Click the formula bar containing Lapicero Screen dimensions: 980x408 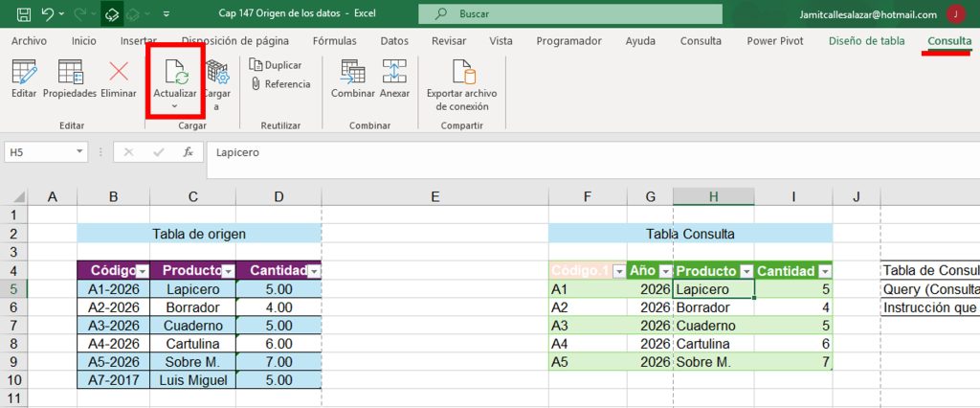point(593,160)
